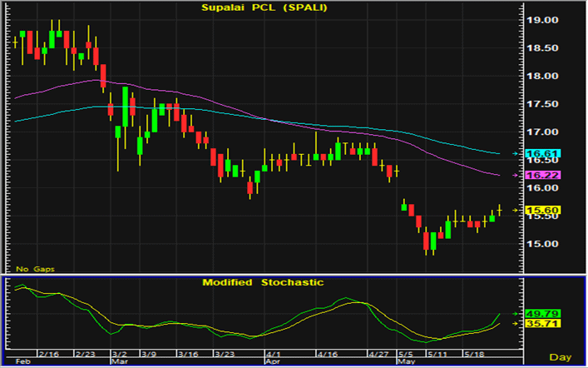Click the 18.50 price axis label
The image size is (588, 368).
(542, 48)
